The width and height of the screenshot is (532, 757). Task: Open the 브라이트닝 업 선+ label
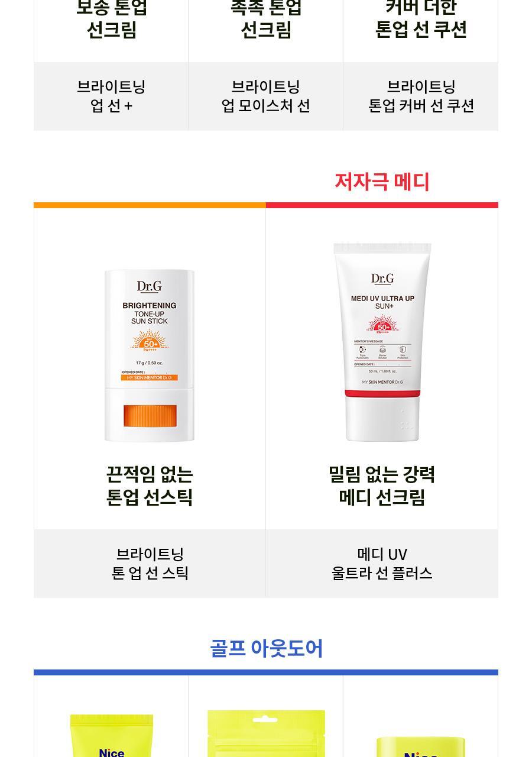point(111,96)
